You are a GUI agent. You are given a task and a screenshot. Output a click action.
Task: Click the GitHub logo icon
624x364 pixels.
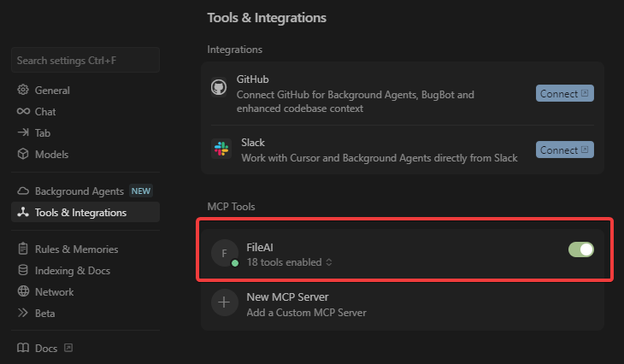point(218,87)
